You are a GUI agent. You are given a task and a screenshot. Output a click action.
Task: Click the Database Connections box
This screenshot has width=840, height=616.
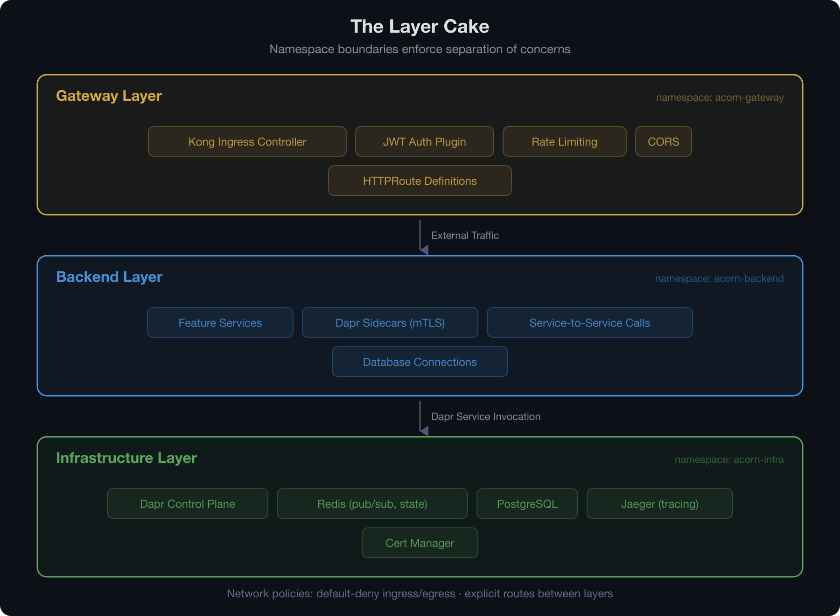[419, 362]
